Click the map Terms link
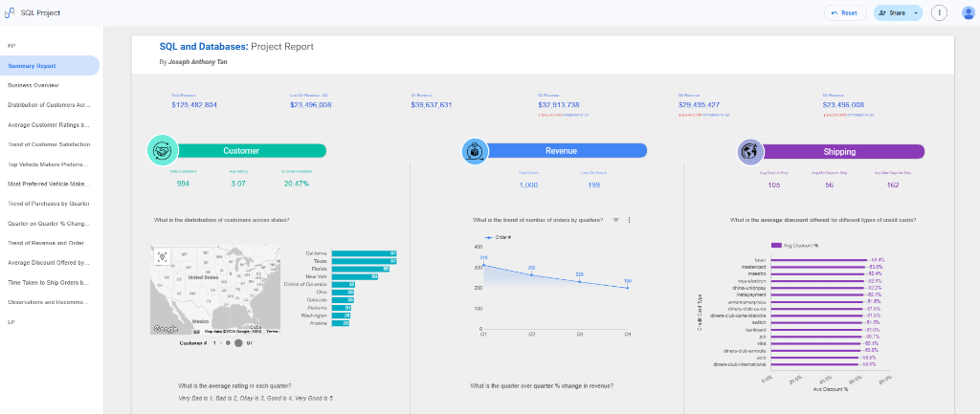The image size is (980, 414). coord(273,332)
